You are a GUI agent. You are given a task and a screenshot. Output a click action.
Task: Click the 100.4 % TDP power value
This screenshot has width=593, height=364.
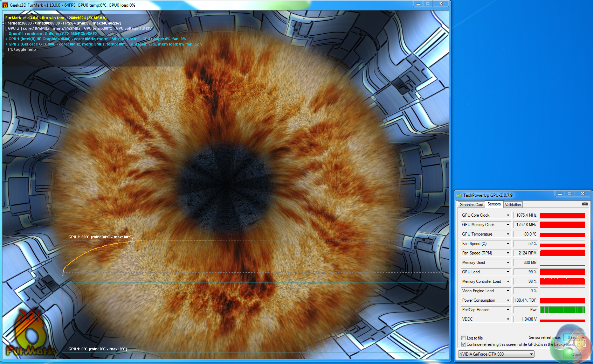pos(526,300)
